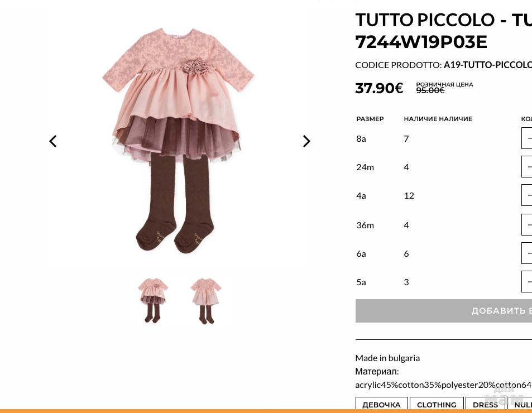Click the Наличие availability column header
Viewport: 532px width, 413px height.
438,119
